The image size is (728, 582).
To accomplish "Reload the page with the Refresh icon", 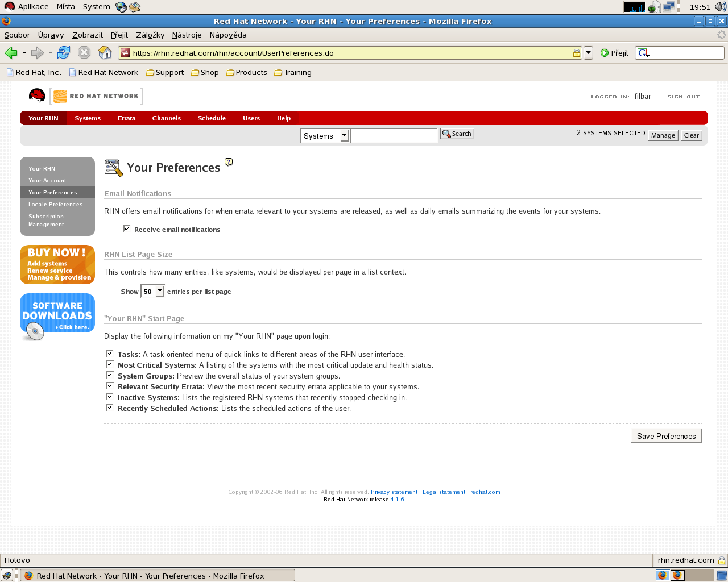I will [x=64, y=53].
